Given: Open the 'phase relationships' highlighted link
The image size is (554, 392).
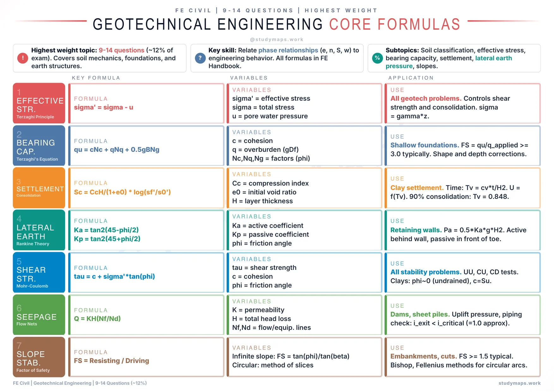Looking at the screenshot, I should (288, 50).
